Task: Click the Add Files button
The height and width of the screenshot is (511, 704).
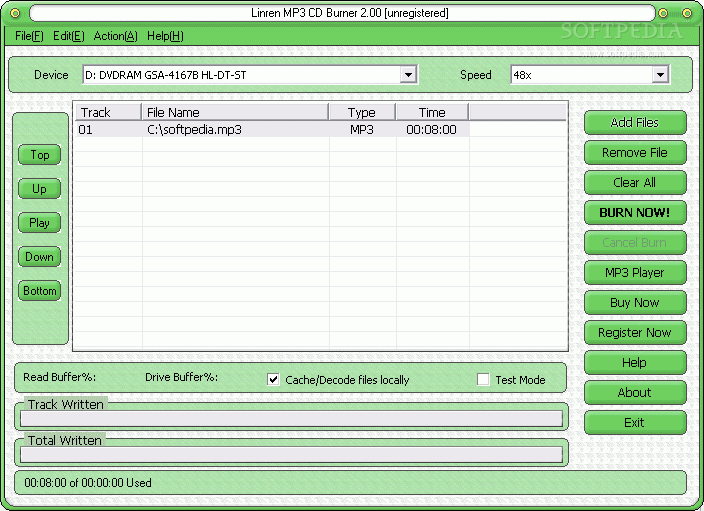Action: coord(635,122)
